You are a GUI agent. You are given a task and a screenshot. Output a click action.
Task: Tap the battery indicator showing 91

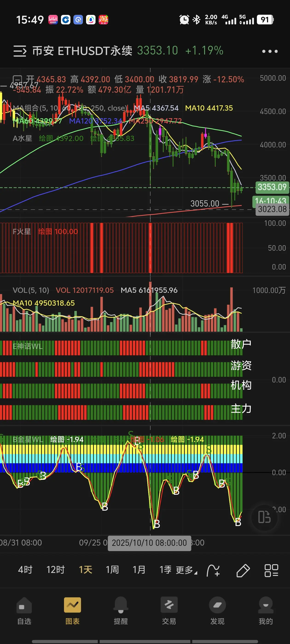[x=265, y=20]
